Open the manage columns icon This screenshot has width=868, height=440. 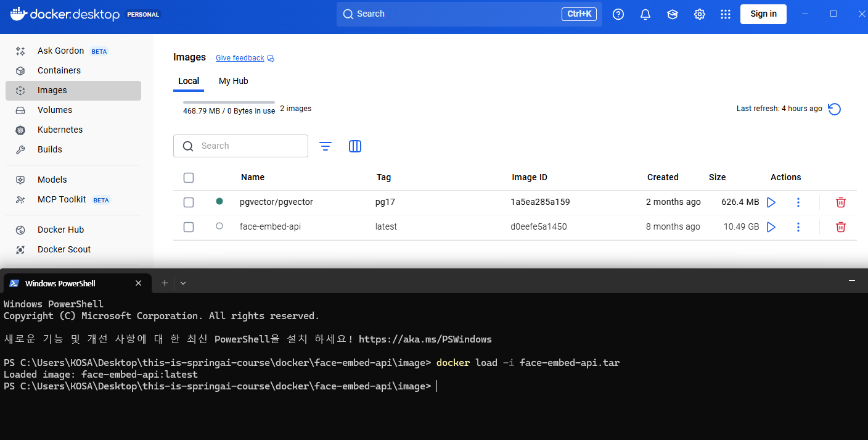[x=355, y=146]
